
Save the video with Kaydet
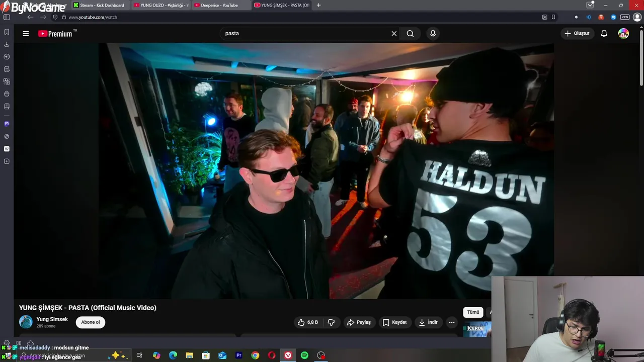coord(394,322)
